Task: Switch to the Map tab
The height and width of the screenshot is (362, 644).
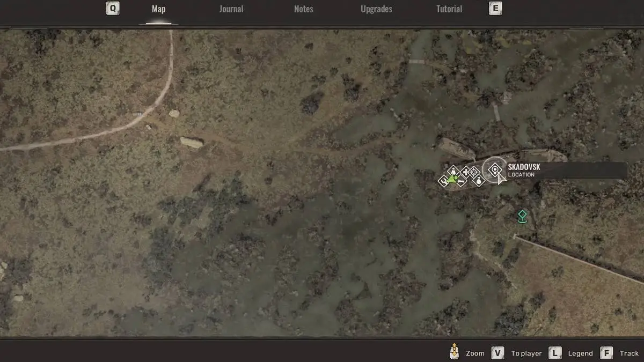Action: [158, 9]
